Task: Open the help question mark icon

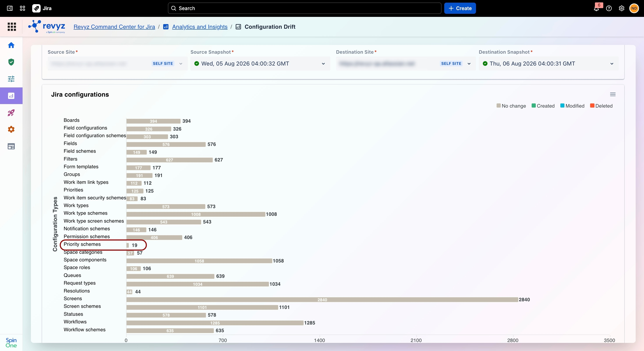Action: pyautogui.click(x=609, y=8)
